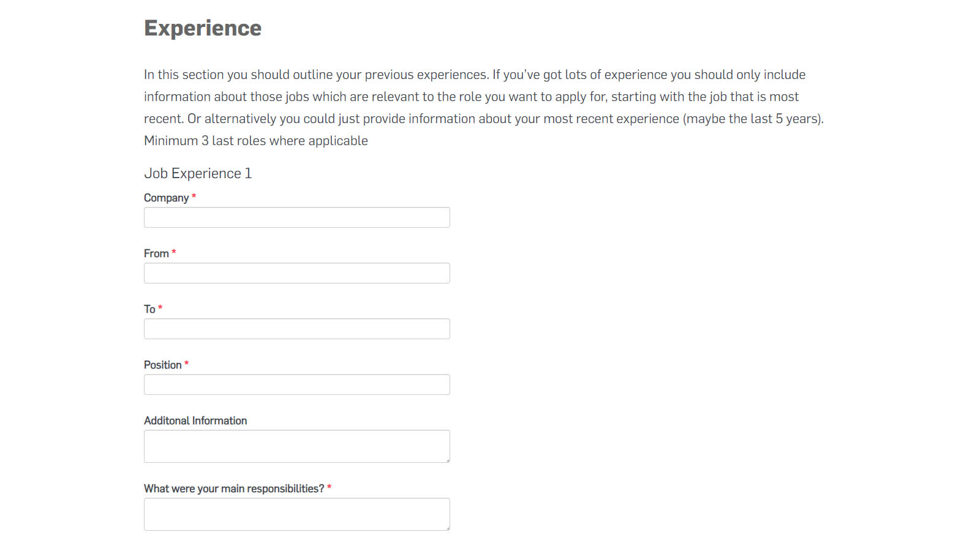
Task: Click the red asterisk after responsibilities question
Action: click(x=329, y=487)
